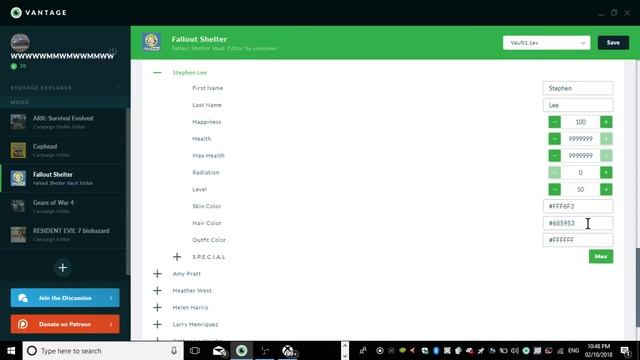Image resolution: width=640 pixels, height=360 pixels.
Task: Expand the S.P.E.C.I.A.L section
Action: [177, 257]
